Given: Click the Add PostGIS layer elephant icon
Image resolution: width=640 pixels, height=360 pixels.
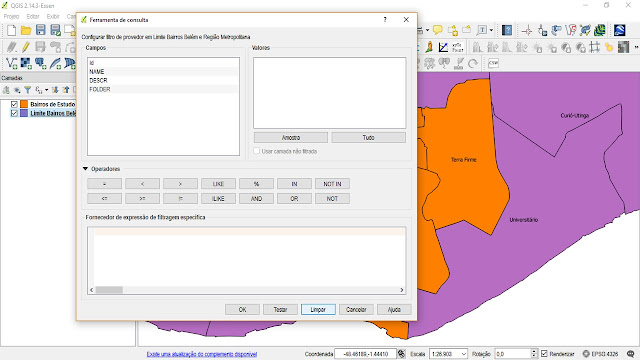Looking at the screenshot, I should coord(40,63).
